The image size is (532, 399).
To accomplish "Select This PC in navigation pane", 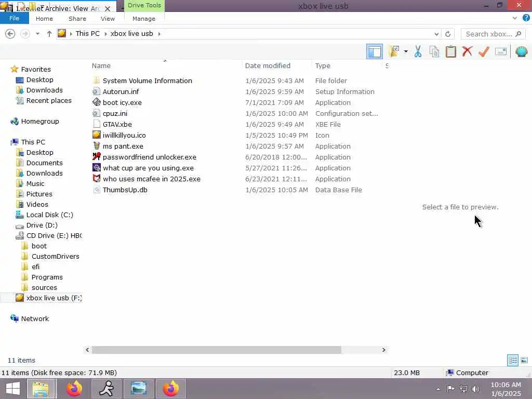I will click(33, 142).
